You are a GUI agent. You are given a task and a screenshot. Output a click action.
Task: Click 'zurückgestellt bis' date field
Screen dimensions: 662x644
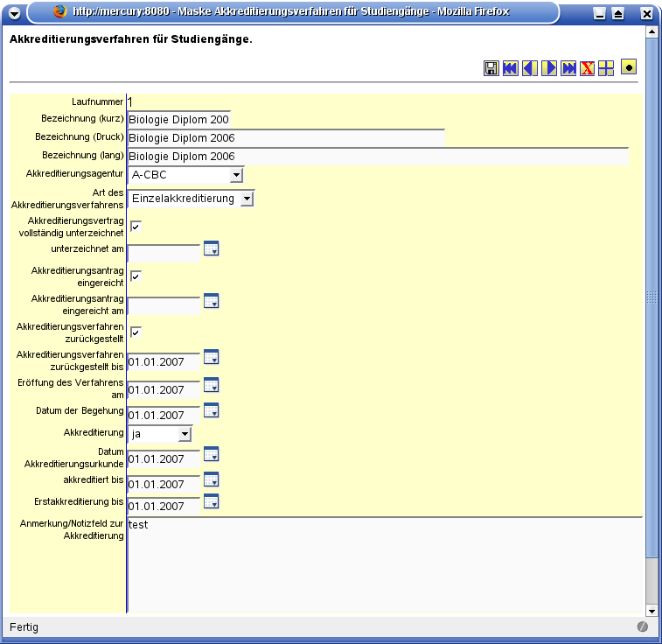point(164,361)
